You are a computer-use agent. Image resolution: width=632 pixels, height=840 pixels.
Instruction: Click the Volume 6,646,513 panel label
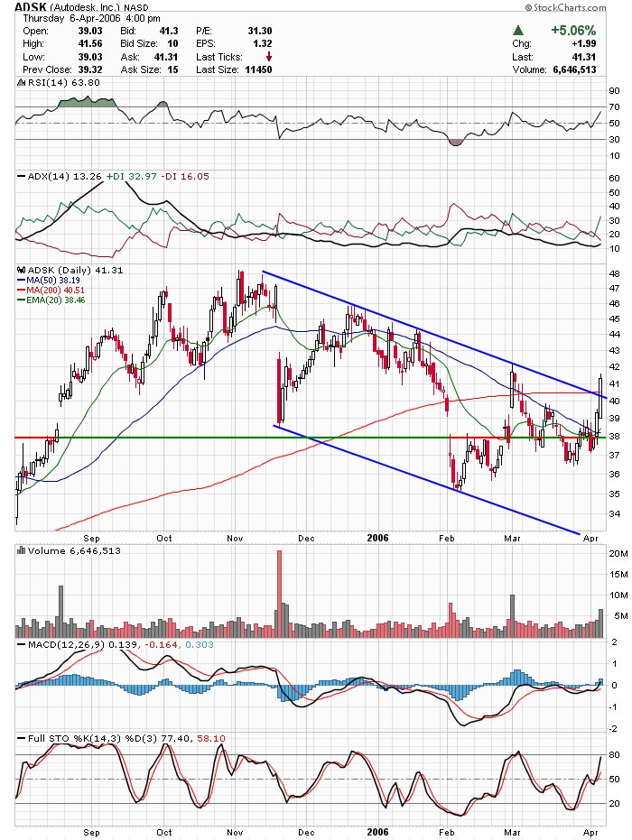(74, 550)
